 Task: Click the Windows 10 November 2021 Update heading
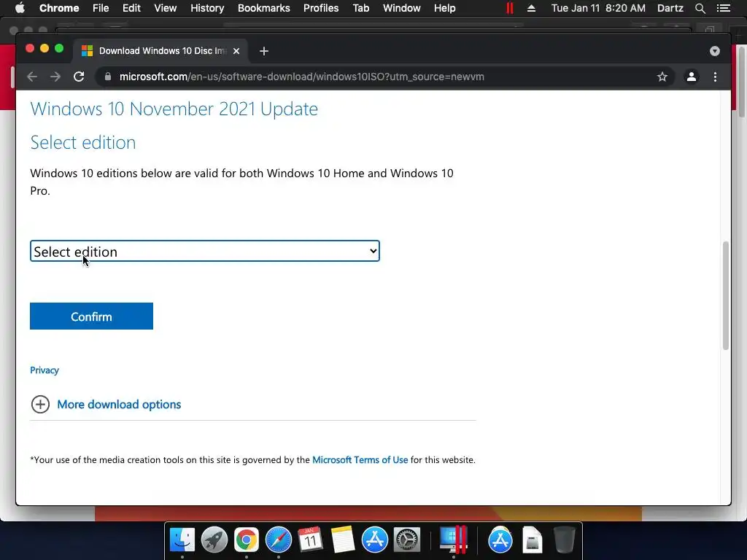point(174,109)
